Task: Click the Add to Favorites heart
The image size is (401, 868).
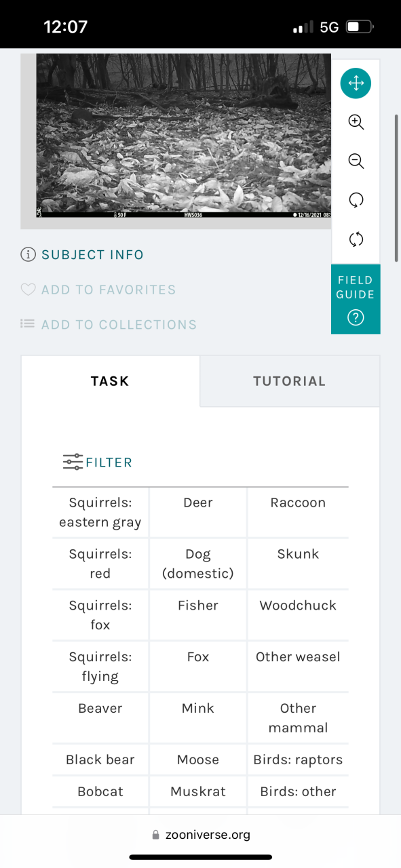Action: point(28,290)
